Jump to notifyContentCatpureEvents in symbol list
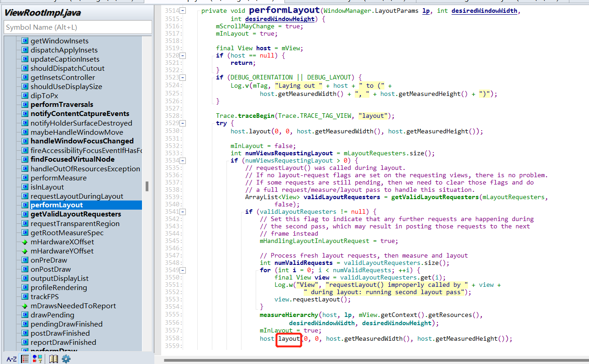This screenshot has width=589, height=364. click(x=80, y=114)
